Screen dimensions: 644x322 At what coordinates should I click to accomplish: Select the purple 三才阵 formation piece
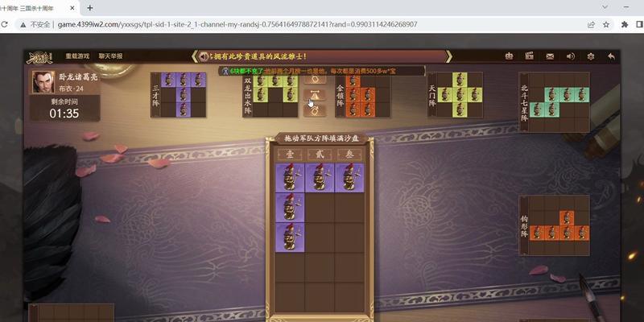pos(178,95)
